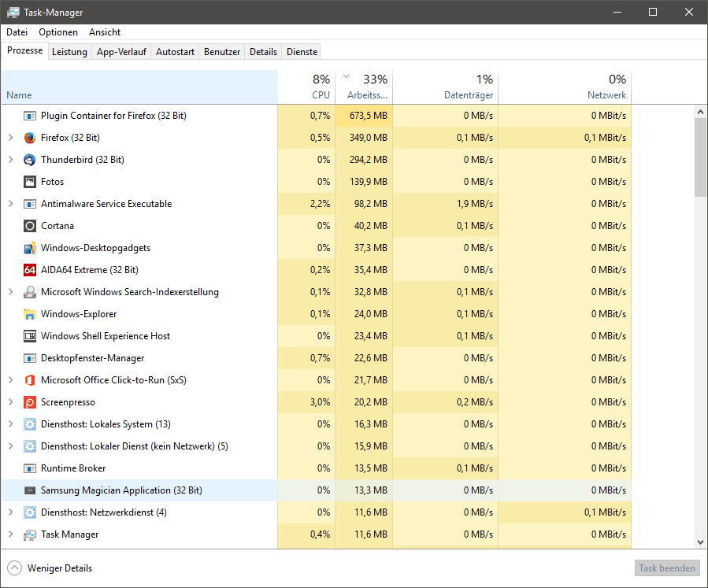The height and width of the screenshot is (588, 708).
Task: Click the Windows-Explorer folder icon
Action: (x=30, y=314)
